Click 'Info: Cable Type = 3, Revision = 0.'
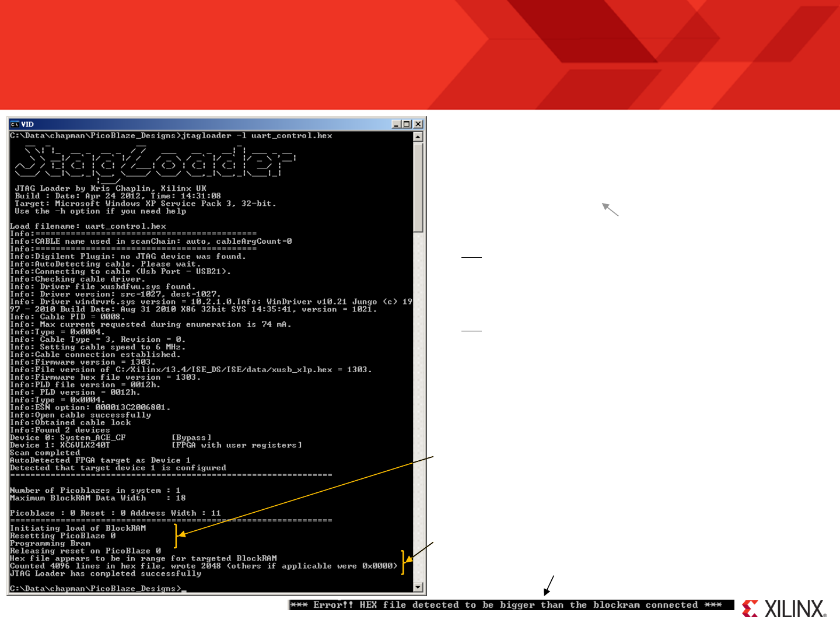Screen dimensions: 840x630 (98, 339)
